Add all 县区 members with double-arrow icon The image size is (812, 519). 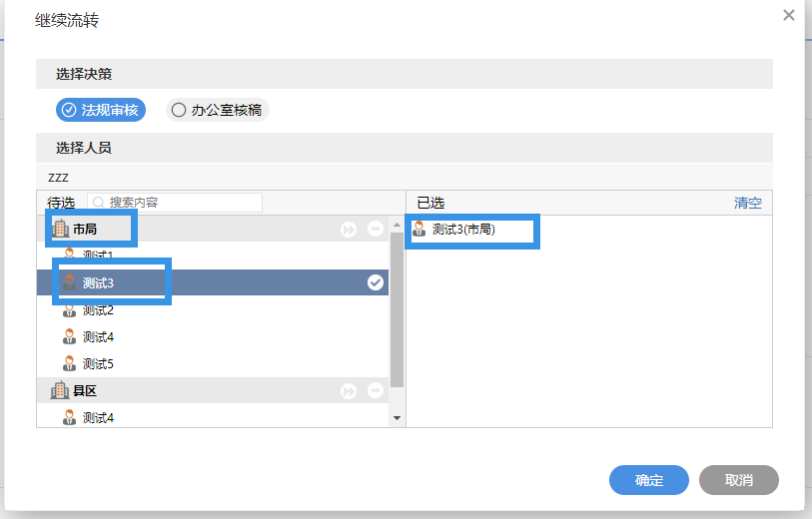[349, 391]
